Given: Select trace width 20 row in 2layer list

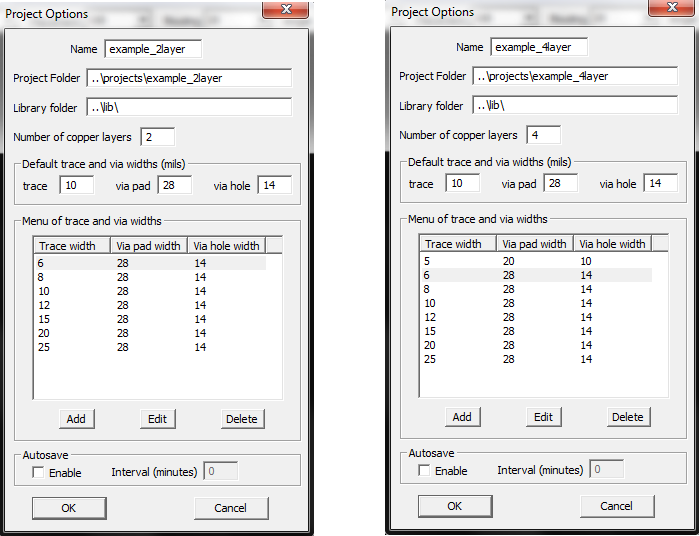Looking at the screenshot, I should 150,333.
